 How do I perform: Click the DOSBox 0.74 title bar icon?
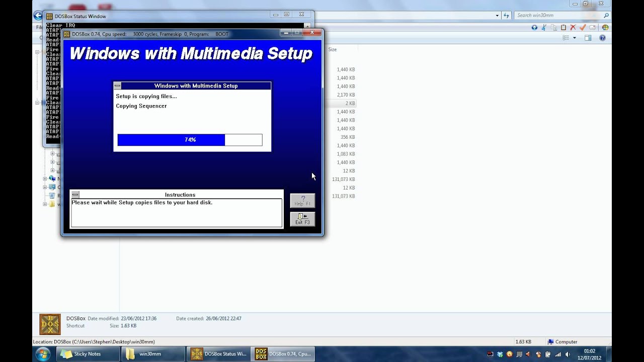click(x=67, y=34)
